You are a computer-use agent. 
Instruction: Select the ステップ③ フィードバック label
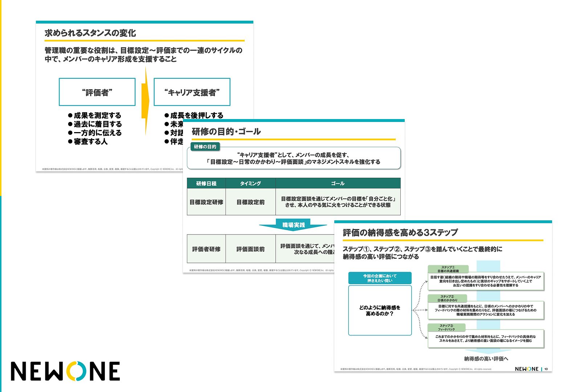446,327
